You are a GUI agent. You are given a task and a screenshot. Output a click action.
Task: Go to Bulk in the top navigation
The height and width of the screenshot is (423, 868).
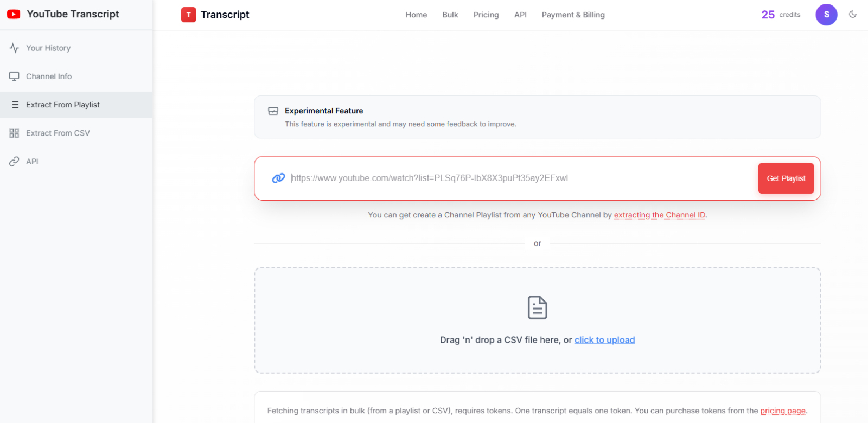tap(450, 15)
